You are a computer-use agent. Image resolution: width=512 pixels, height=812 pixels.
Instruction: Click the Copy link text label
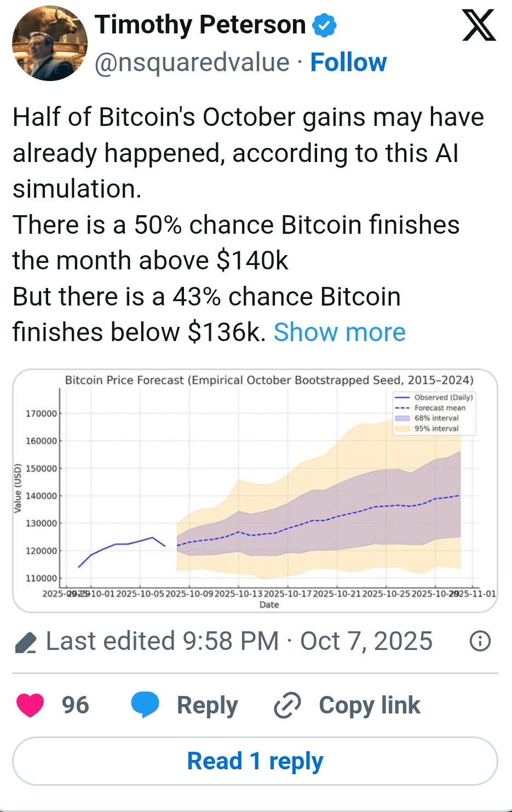(x=369, y=705)
